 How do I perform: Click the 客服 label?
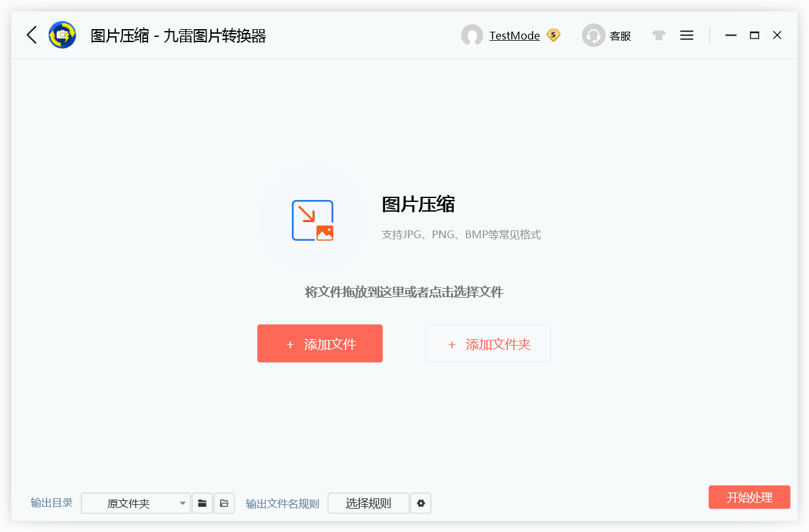click(620, 36)
